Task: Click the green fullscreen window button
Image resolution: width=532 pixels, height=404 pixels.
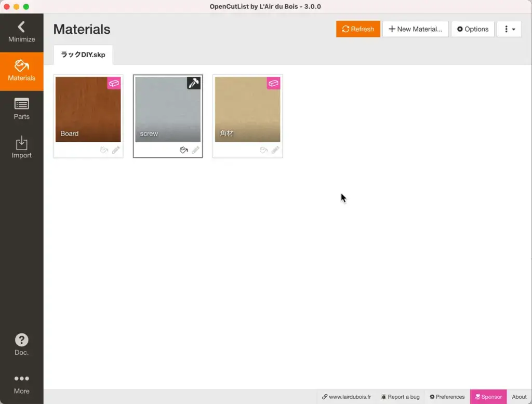Action: coord(26,6)
